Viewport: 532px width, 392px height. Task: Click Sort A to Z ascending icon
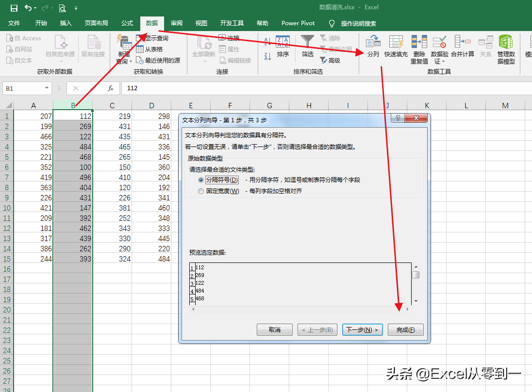(x=267, y=41)
